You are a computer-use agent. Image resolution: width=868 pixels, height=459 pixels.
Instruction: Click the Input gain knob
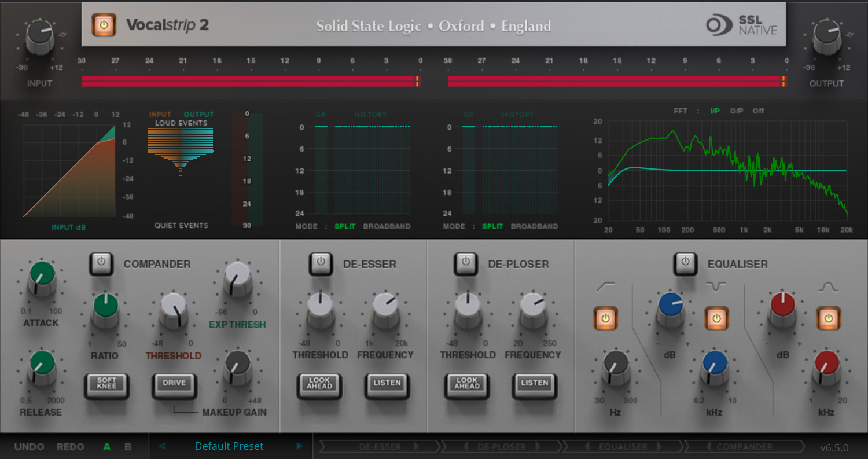point(40,36)
